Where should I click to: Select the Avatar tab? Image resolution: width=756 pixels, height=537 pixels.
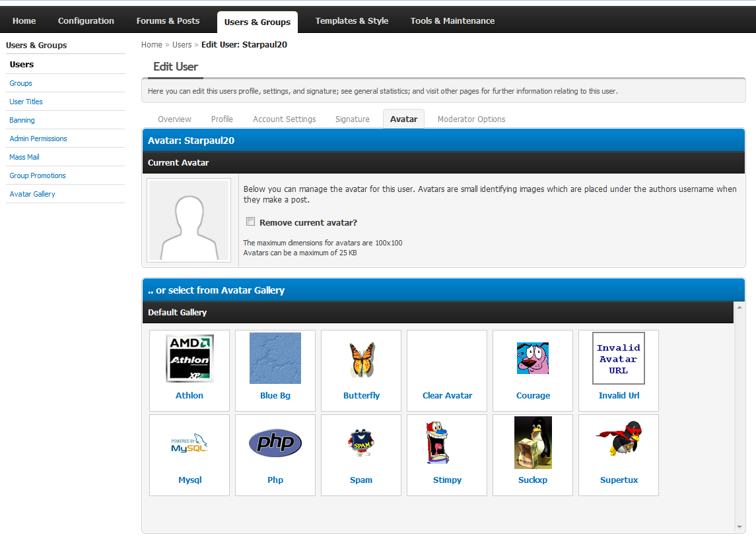coord(403,119)
